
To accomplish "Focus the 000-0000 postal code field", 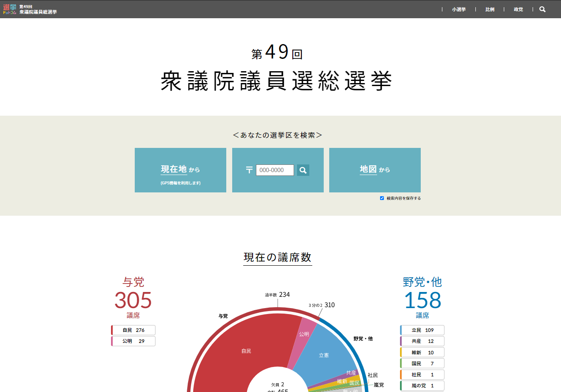I will (275, 170).
